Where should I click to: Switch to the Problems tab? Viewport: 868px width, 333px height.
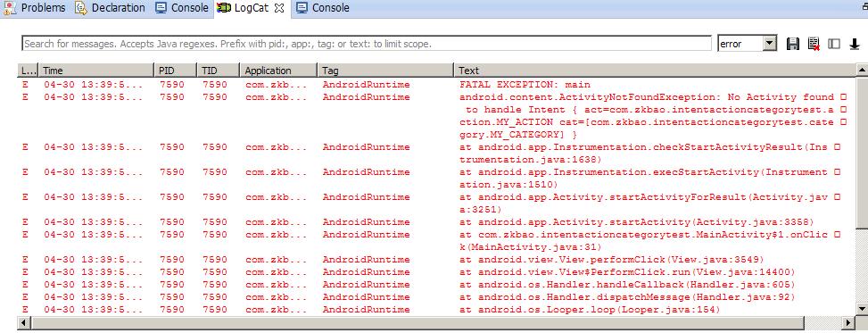pos(35,8)
